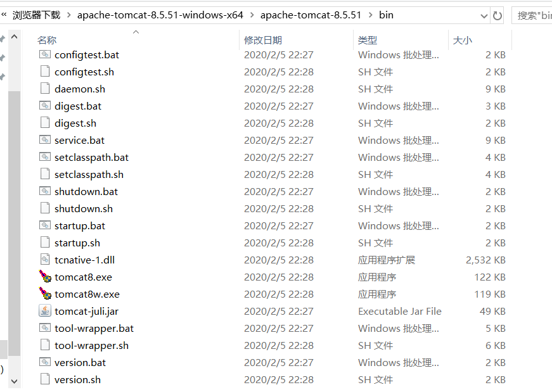Select the service.bat file name
The height and width of the screenshot is (392, 552).
coord(80,141)
